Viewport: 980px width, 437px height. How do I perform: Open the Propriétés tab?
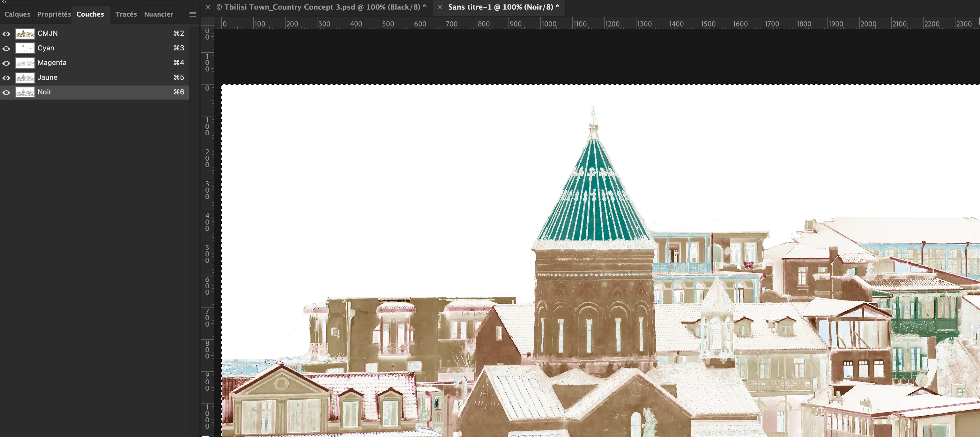[x=54, y=14]
